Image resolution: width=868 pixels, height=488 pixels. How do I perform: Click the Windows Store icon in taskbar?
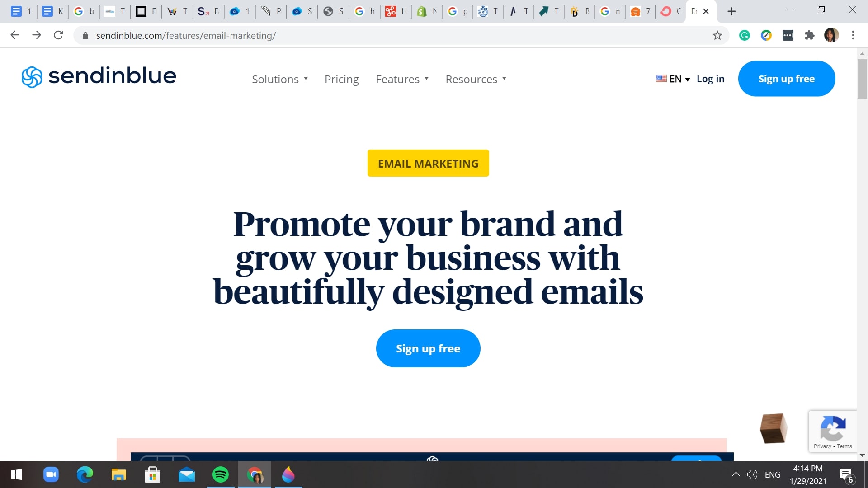(x=153, y=475)
